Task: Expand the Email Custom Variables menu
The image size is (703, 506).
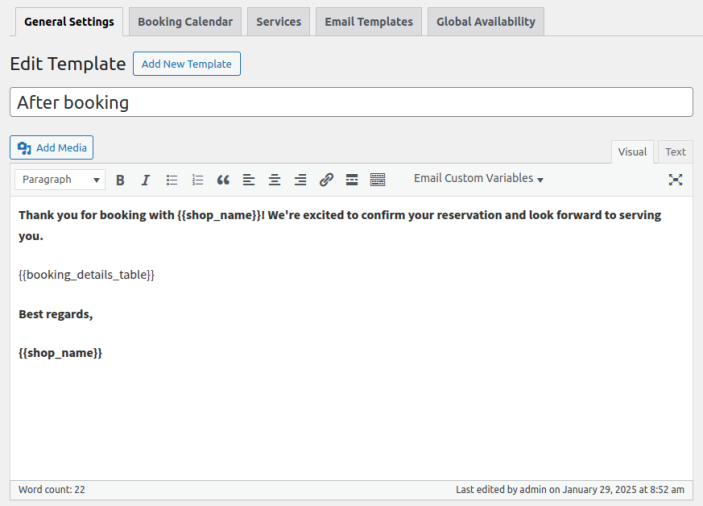Action: click(x=478, y=179)
